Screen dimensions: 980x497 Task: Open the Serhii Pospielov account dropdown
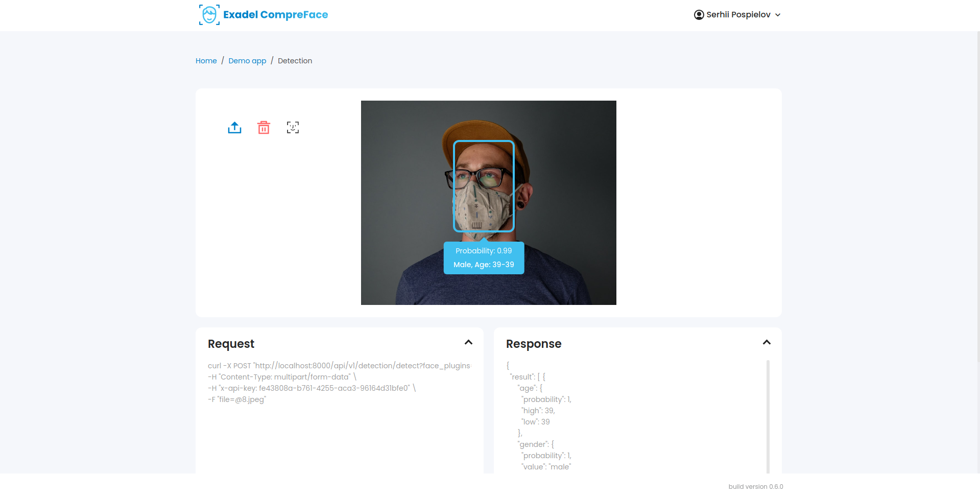coord(737,14)
